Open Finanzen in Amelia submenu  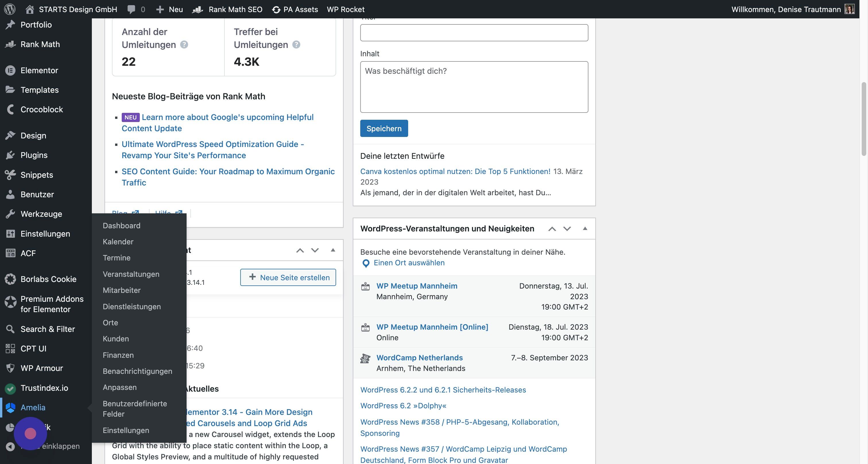[x=118, y=355]
